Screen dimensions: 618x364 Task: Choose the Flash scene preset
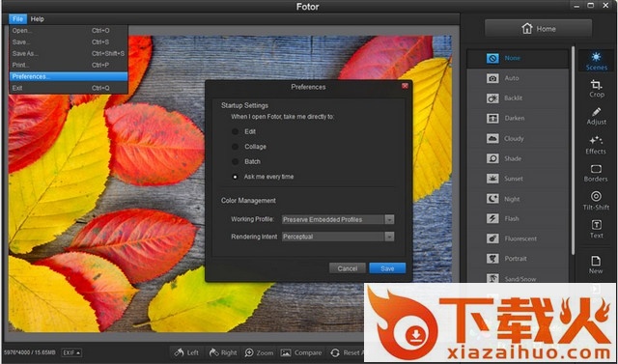coord(518,218)
